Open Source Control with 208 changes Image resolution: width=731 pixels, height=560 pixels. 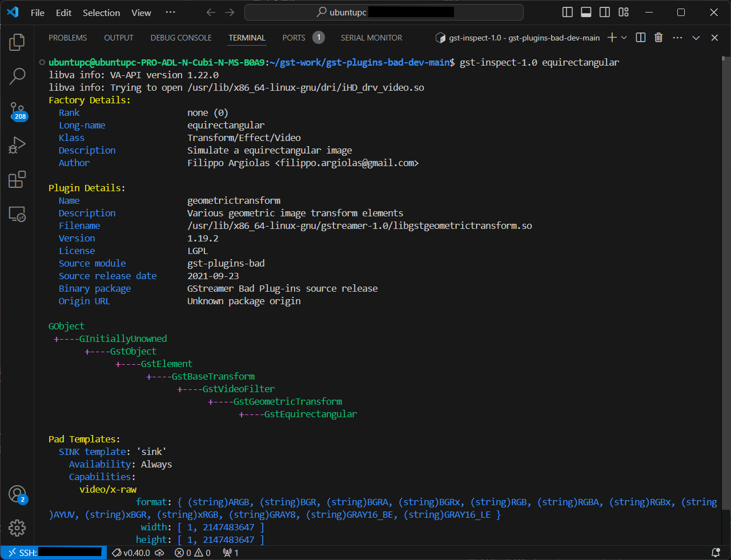click(17, 111)
